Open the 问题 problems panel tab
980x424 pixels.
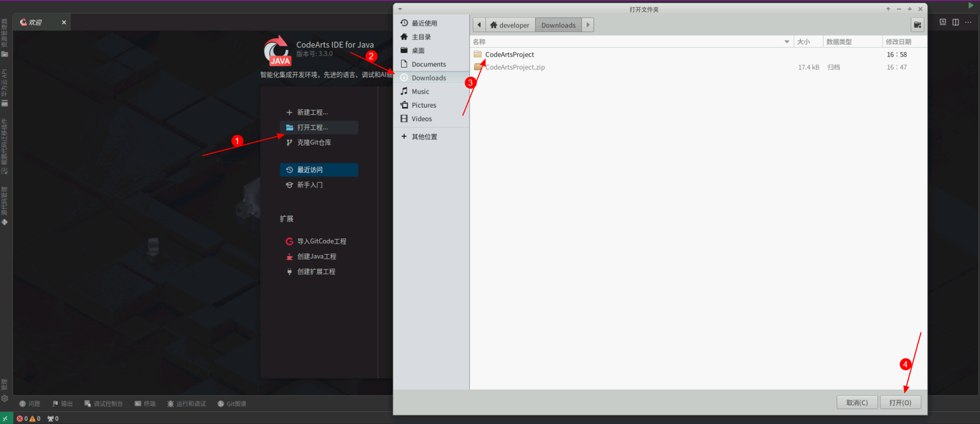(x=30, y=404)
